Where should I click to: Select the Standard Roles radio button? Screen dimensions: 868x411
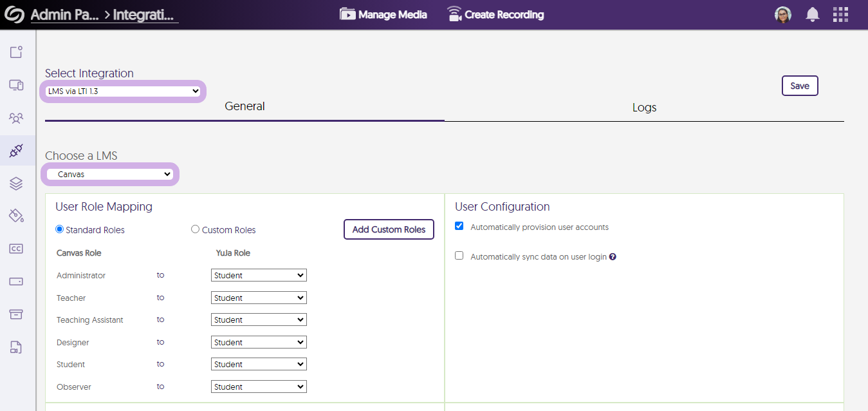tap(60, 229)
